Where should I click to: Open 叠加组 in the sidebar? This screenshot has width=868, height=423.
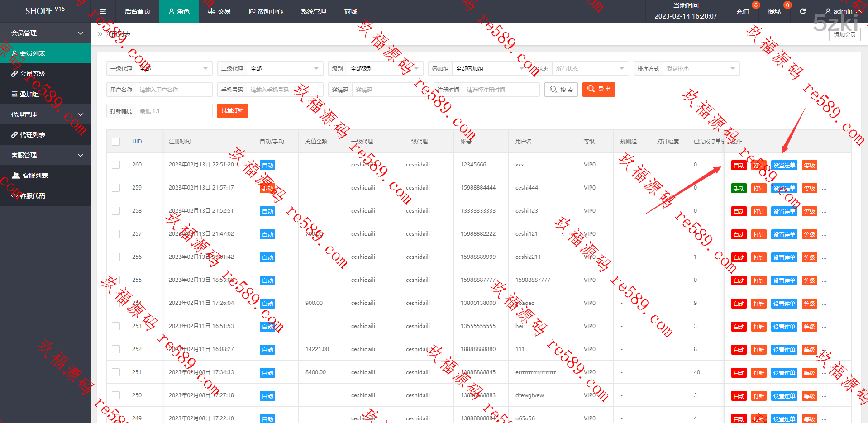(x=29, y=94)
